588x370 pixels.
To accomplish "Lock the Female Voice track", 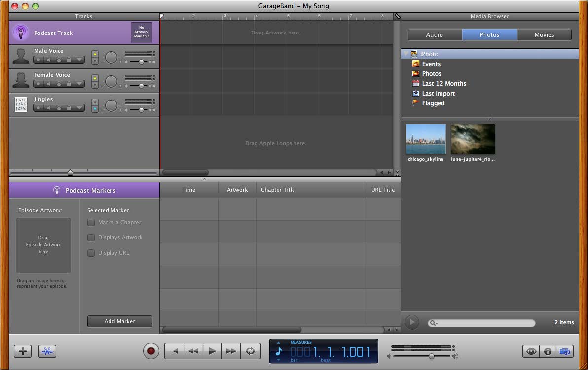I will (x=69, y=84).
